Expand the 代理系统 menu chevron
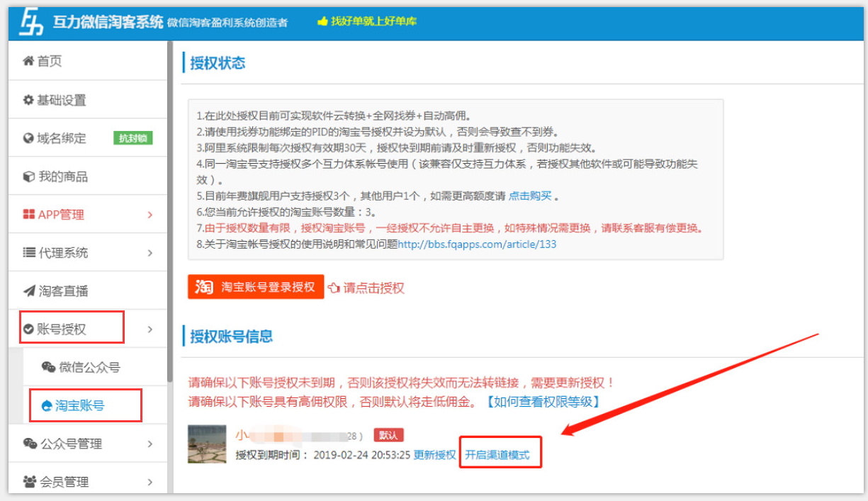The height and width of the screenshot is (501, 868). point(150,253)
